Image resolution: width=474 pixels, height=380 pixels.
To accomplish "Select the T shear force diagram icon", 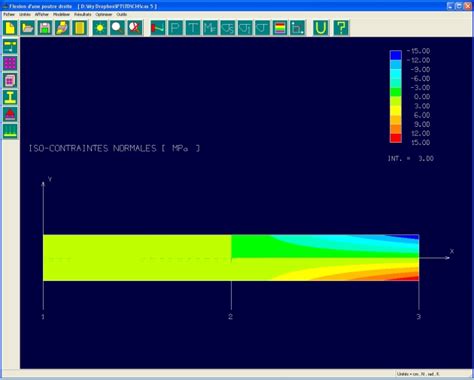I will tap(193, 28).
